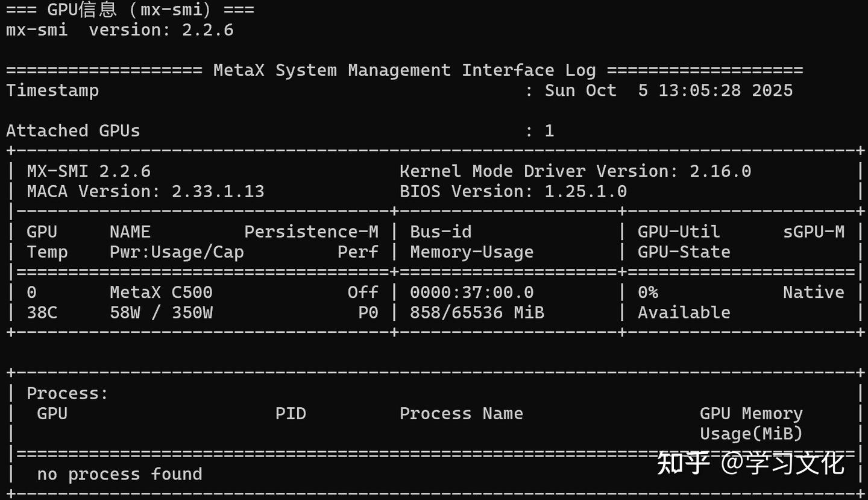Click the Bus-id column header
Viewport: 868px width, 500px height.
coord(441,232)
